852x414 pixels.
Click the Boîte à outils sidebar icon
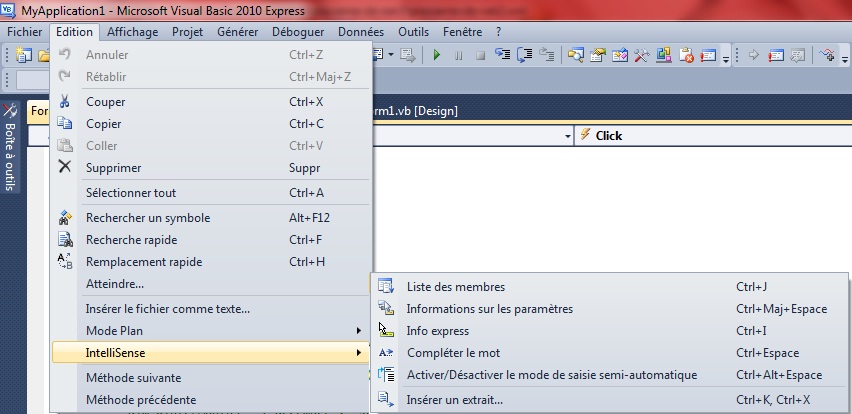tap(10, 111)
